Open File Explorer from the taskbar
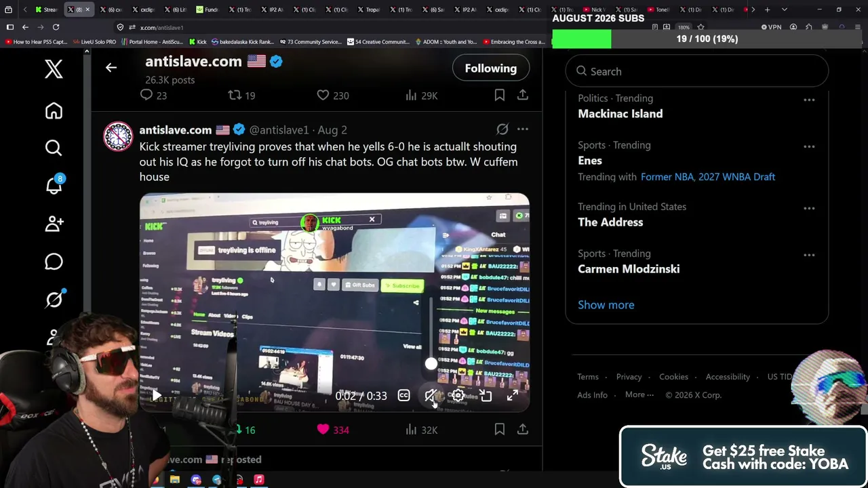Screen dimensions: 868x488 [x=174, y=480]
